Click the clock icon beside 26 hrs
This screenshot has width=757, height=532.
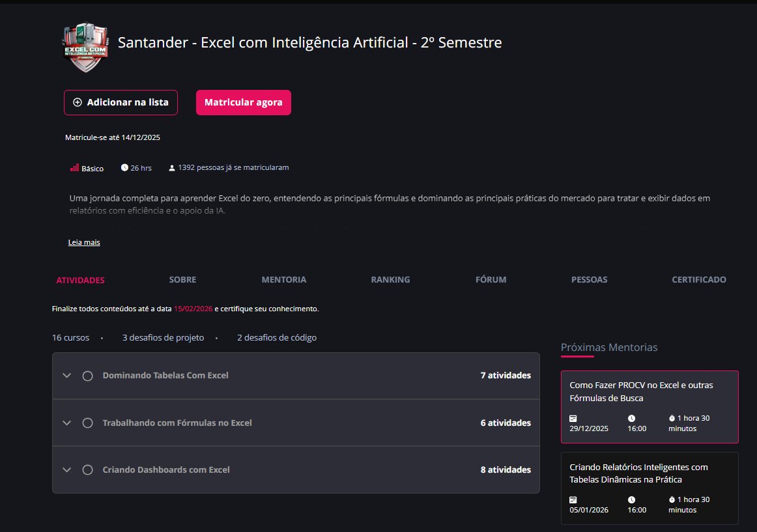click(124, 167)
